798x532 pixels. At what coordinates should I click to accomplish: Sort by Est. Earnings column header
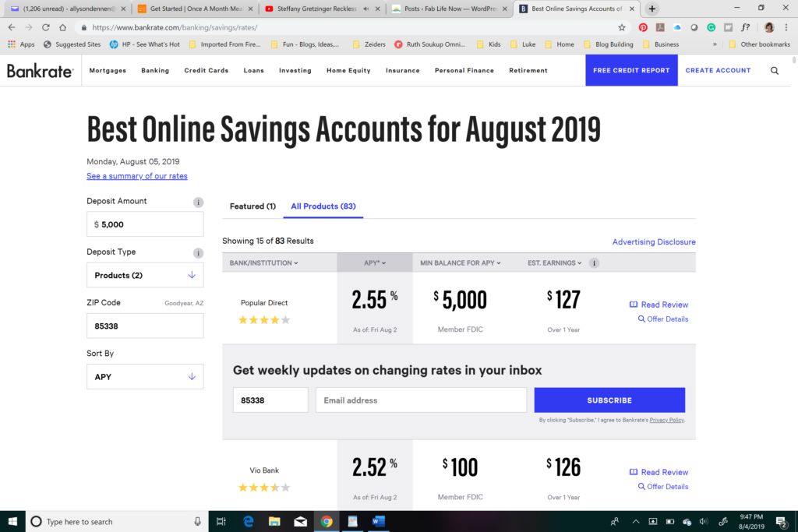click(554, 263)
